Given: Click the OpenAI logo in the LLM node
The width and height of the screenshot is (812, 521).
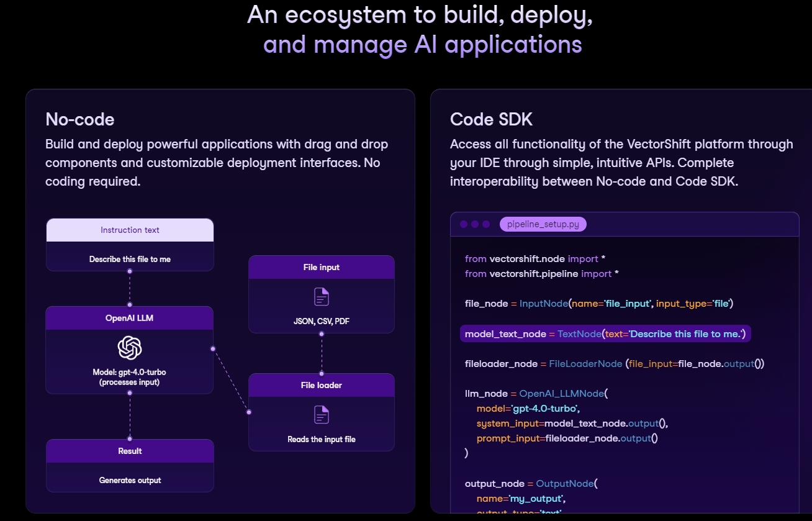Looking at the screenshot, I should tap(130, 348).
